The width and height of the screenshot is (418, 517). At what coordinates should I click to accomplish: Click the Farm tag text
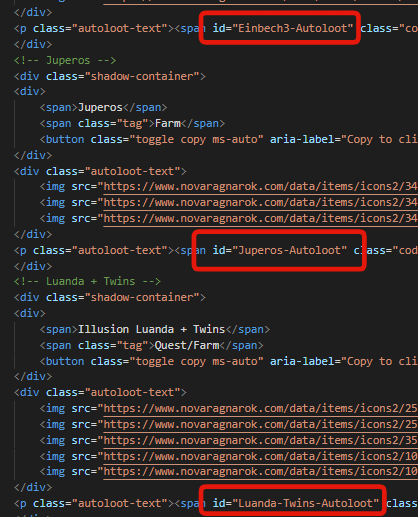[168, 124]
